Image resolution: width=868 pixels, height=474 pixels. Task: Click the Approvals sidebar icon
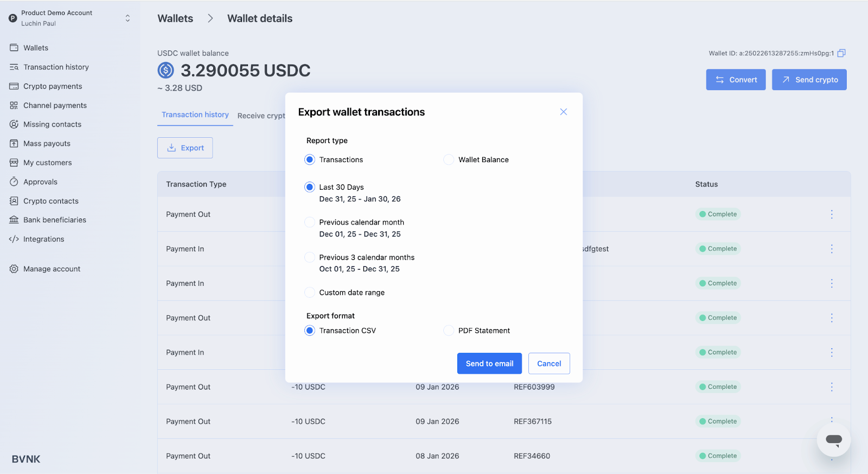(x=14, y=182)
